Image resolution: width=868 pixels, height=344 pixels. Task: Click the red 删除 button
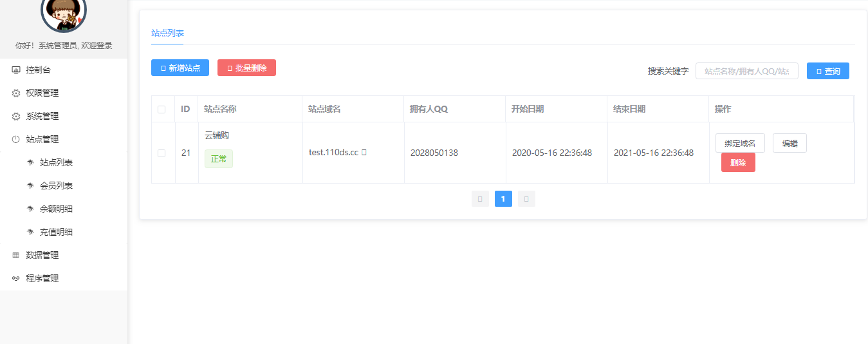coord(738,162)
